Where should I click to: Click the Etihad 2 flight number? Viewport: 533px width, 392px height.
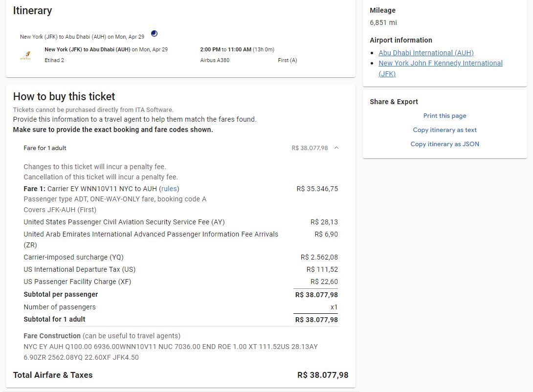[54, 60]
